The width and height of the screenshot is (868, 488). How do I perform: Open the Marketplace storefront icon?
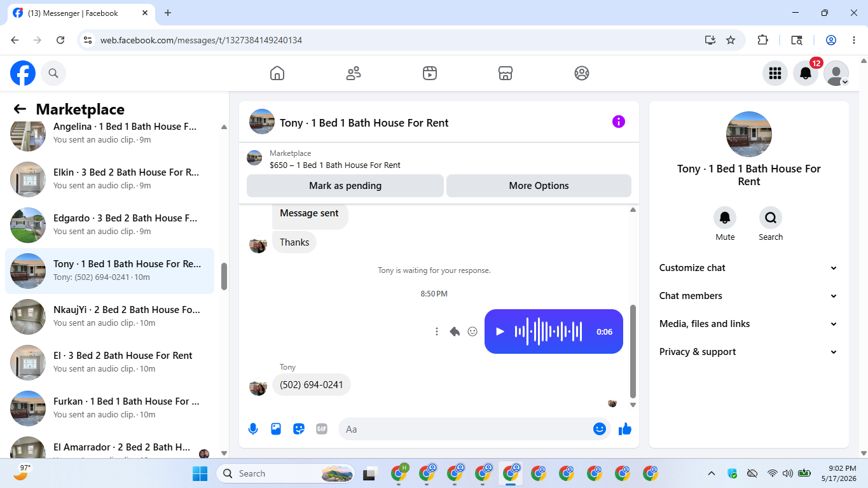506,73
